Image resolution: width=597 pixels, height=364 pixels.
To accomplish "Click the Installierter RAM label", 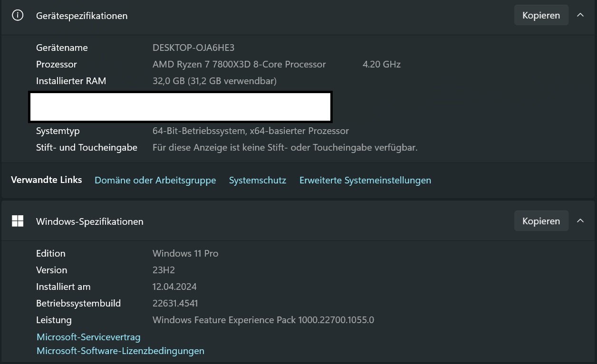I will (71, 81).
